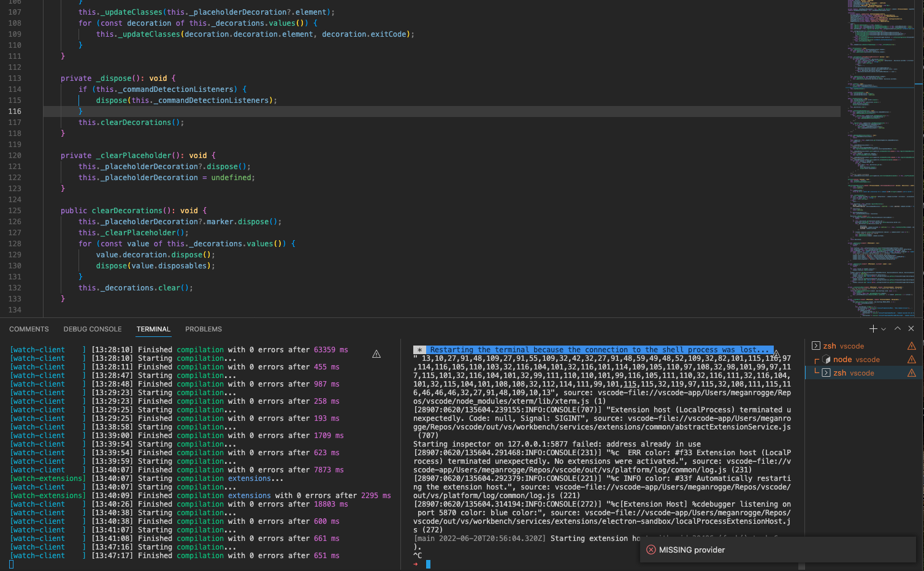924x571 pixels.
Task: Click 'private _clearPlaceholder(): void {' declaration
Action: pyautogui.click(x=138, y=156)
